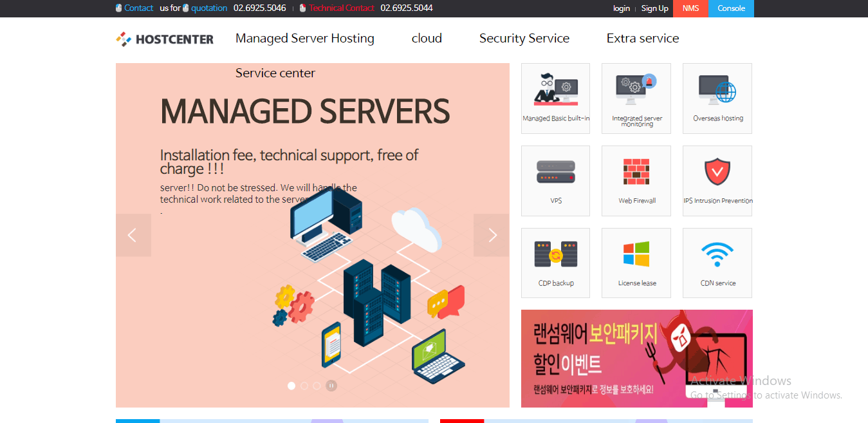Open Managed Server Hosting menu
This screenshot has width=868, height=423.
(x=305, y=38)
